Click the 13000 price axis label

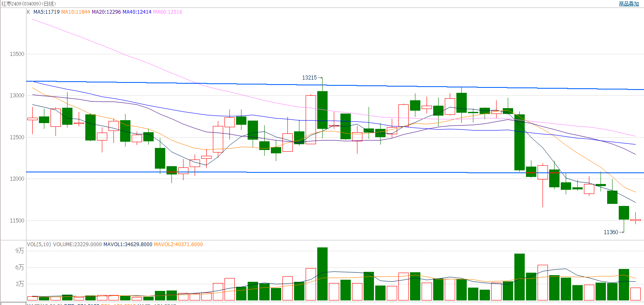[18, 95]
